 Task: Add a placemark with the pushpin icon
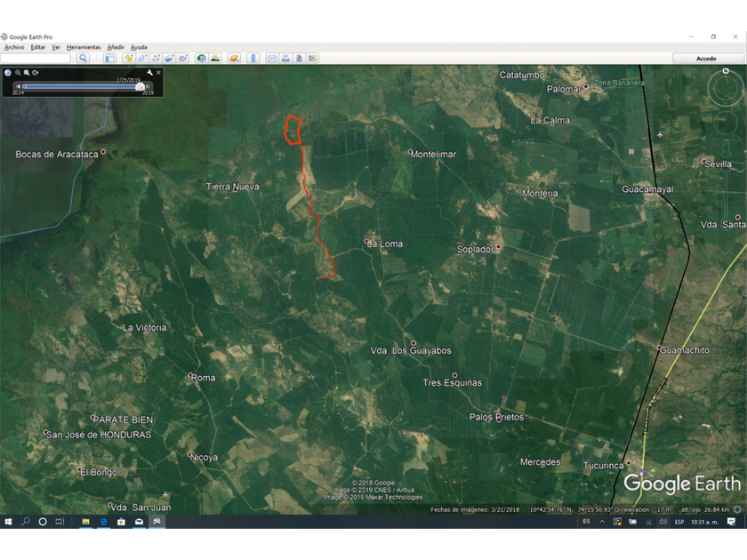(x=129, y=58)
